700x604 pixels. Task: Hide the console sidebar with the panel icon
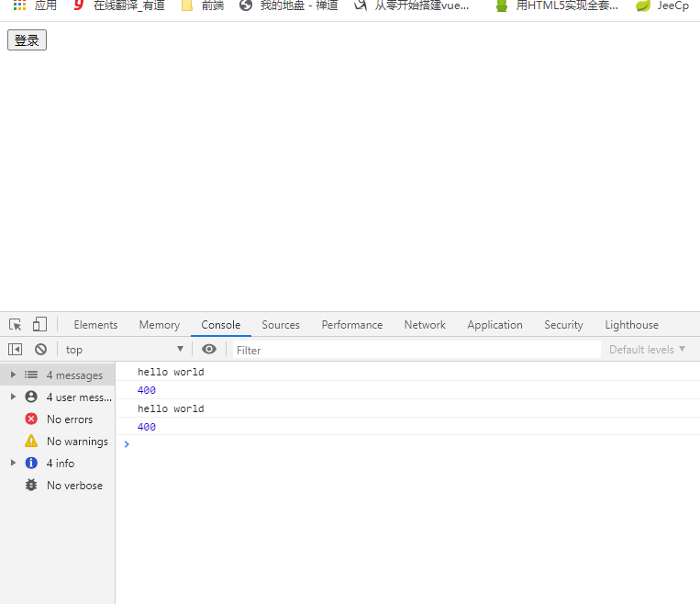(16, 350)
